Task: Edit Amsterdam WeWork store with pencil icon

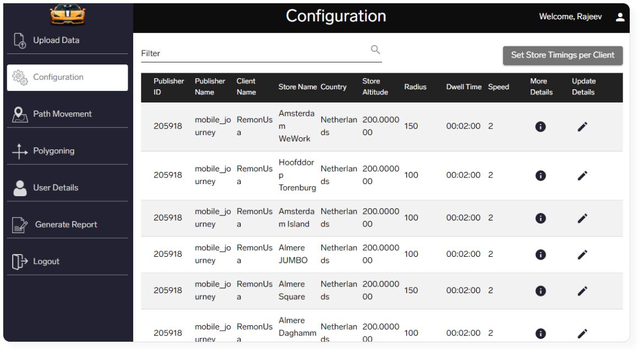Action: point(582,127)
